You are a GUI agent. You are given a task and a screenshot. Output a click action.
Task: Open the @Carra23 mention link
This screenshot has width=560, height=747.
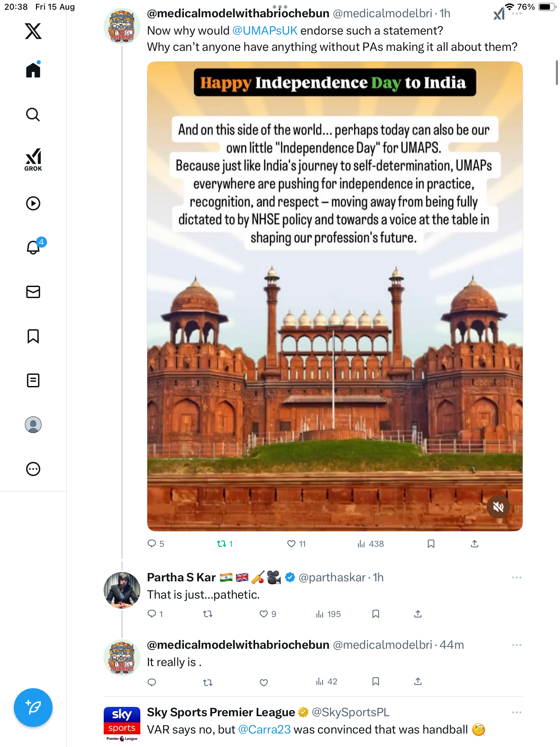264,729
